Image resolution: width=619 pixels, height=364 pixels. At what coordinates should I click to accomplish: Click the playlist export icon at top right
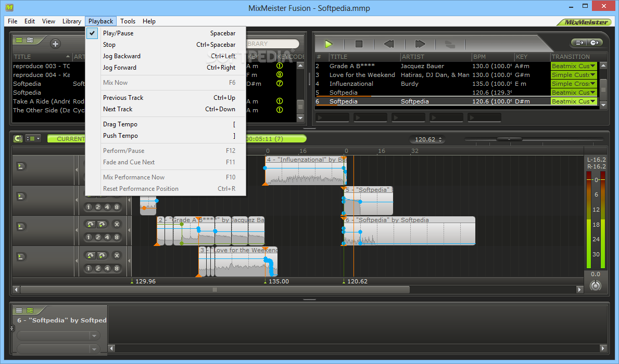tap(579, 43)
